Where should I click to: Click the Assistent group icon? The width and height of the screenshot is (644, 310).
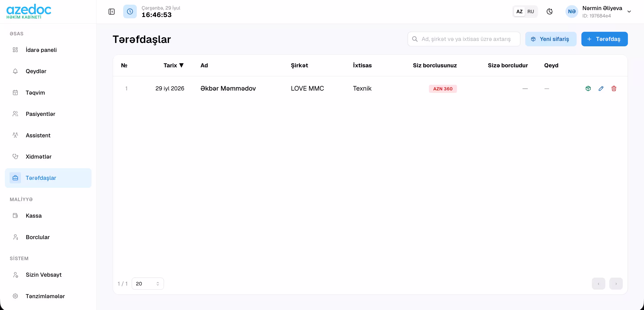click(x=15, y=135)
